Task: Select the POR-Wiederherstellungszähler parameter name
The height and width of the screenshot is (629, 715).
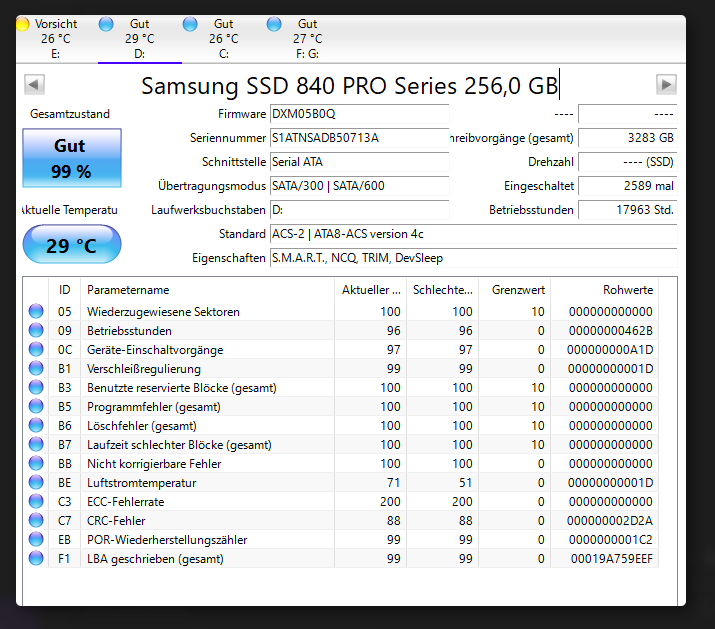Action: click(x=167, y=540)
